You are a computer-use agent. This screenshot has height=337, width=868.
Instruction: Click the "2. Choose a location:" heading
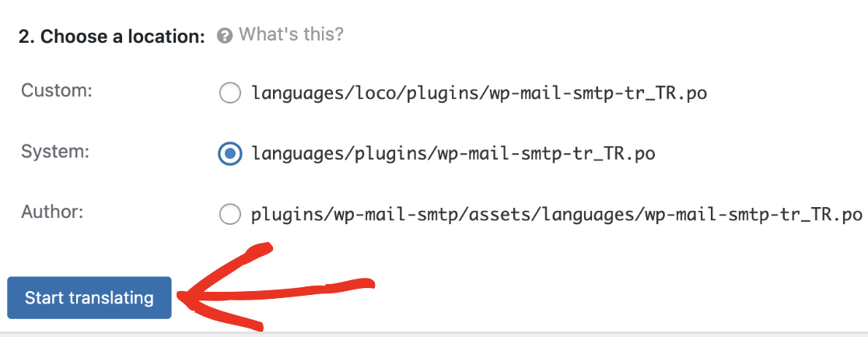(112, 37)
